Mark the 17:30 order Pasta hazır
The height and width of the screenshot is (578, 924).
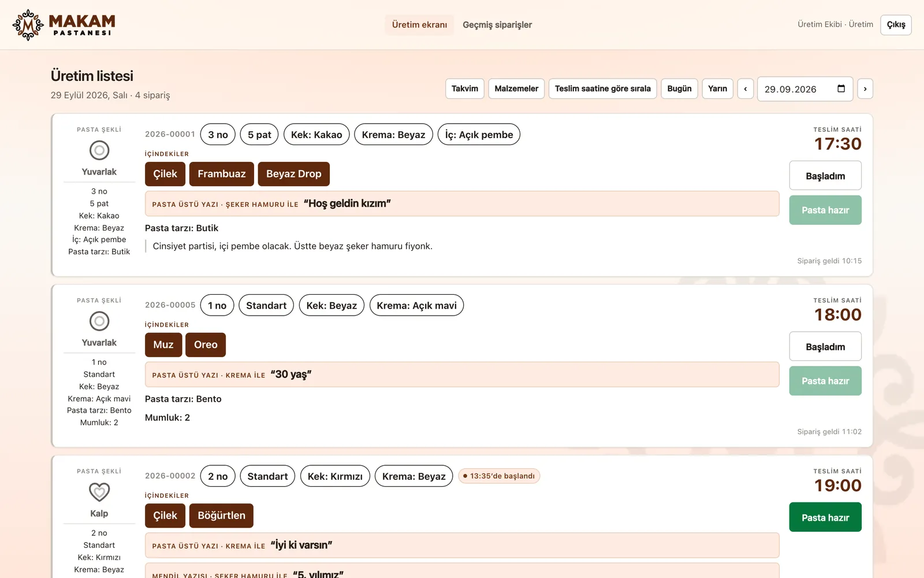coord(825,210)
